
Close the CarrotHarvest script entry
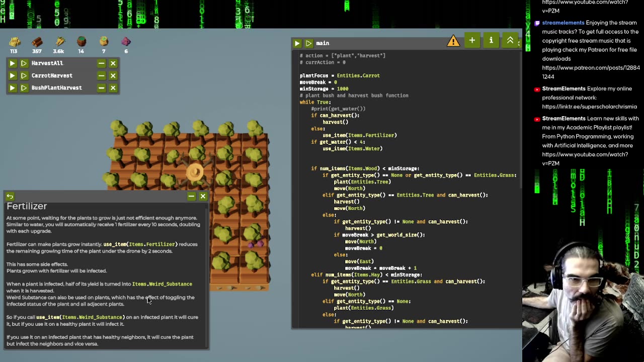point(113,75)
